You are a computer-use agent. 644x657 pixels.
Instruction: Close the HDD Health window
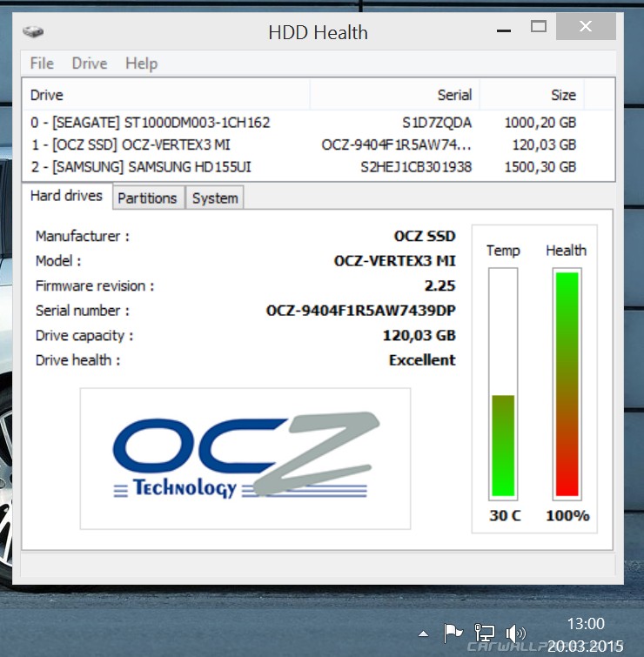586,26
